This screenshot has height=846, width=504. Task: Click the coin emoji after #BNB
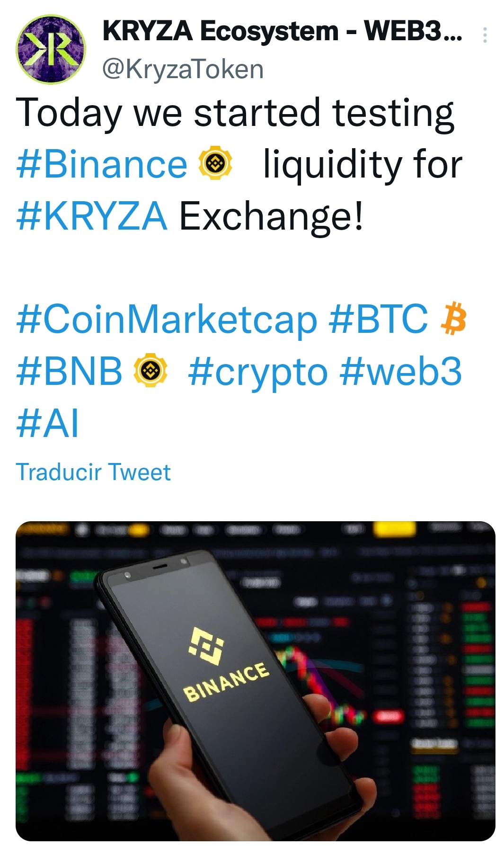[150, 370]
